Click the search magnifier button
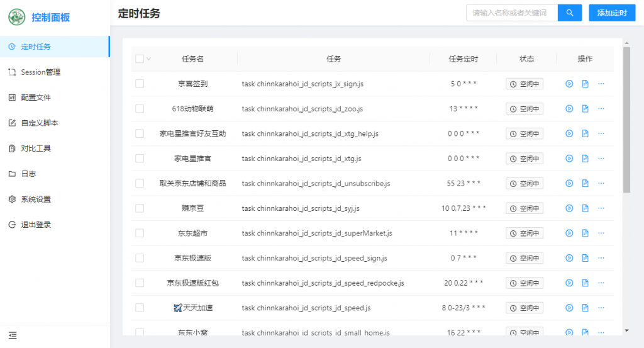The height and width of the screenshot is (348, 644). click(x=570, y=13)
